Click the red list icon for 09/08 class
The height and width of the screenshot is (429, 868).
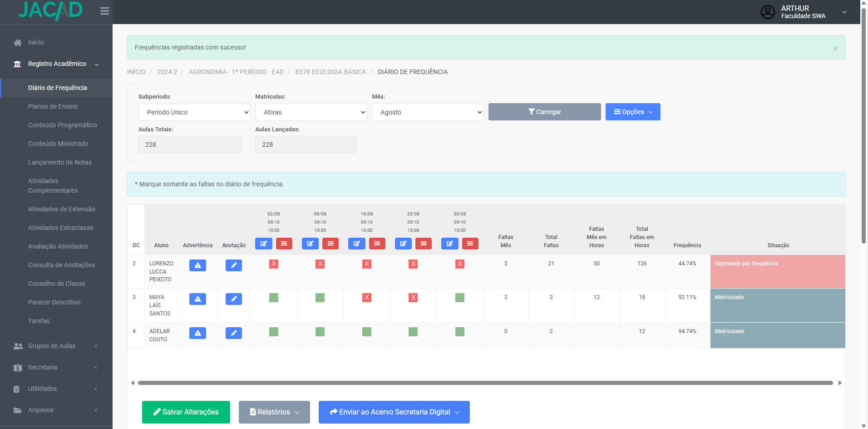[x=330, y=244]
